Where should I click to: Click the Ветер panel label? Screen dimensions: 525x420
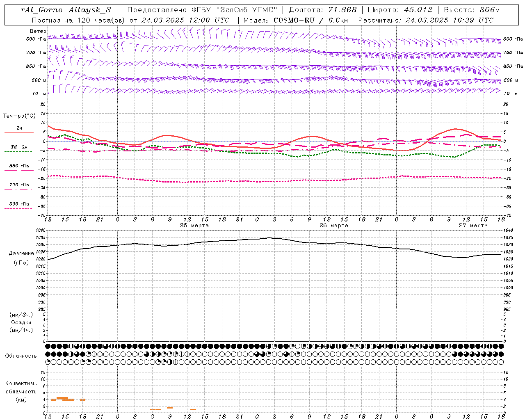(38, 31)
